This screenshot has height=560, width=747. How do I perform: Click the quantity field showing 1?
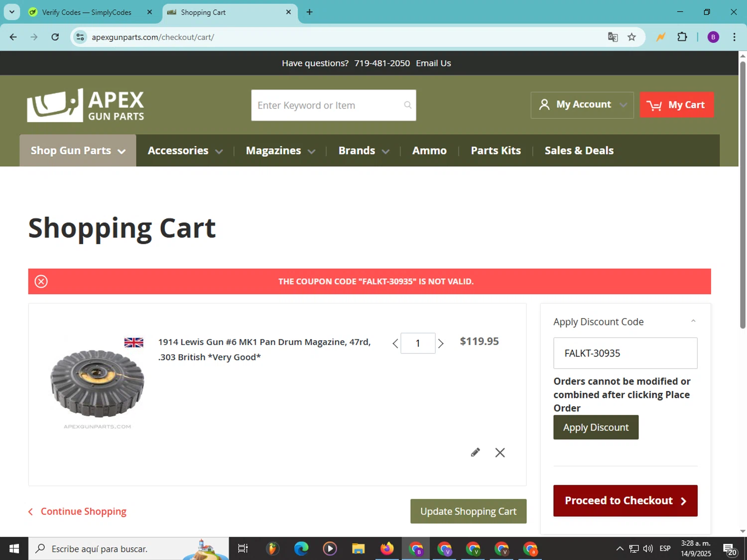coord(418,343)
